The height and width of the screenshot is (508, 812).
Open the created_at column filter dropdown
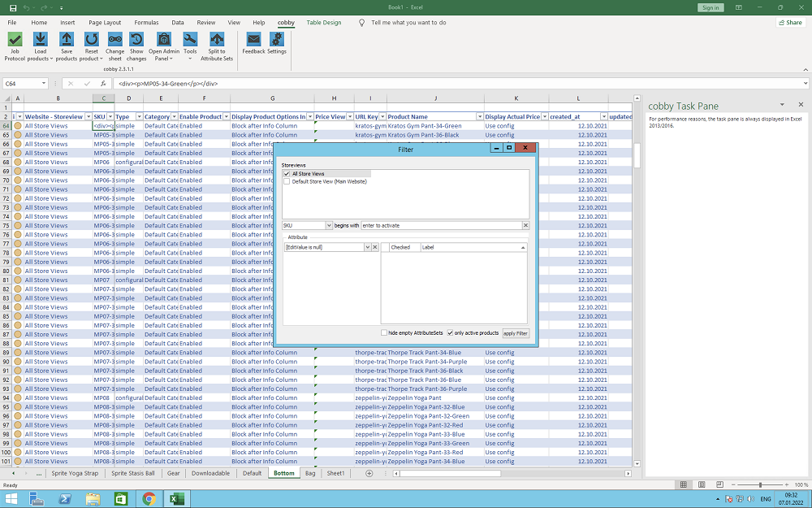[604, 116]
